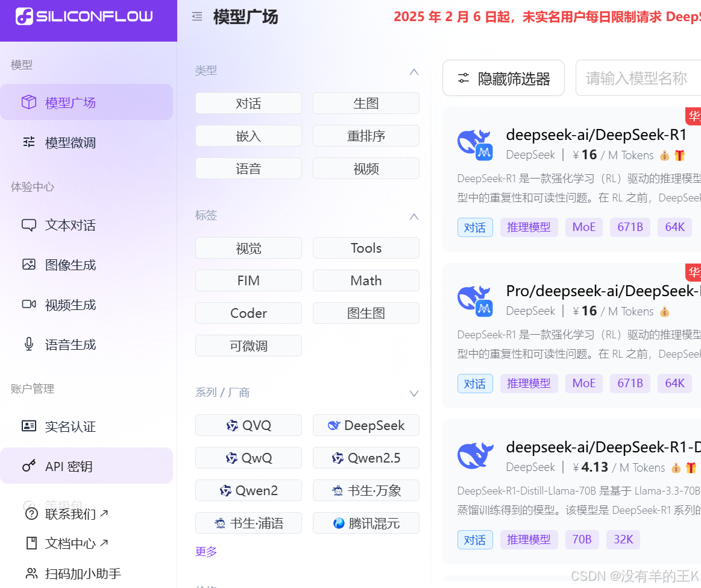Click the gift icon on deepseek-ai/DeepSeek-R1 card
Viewport: 701px width, 588px height.
point(679,155)
